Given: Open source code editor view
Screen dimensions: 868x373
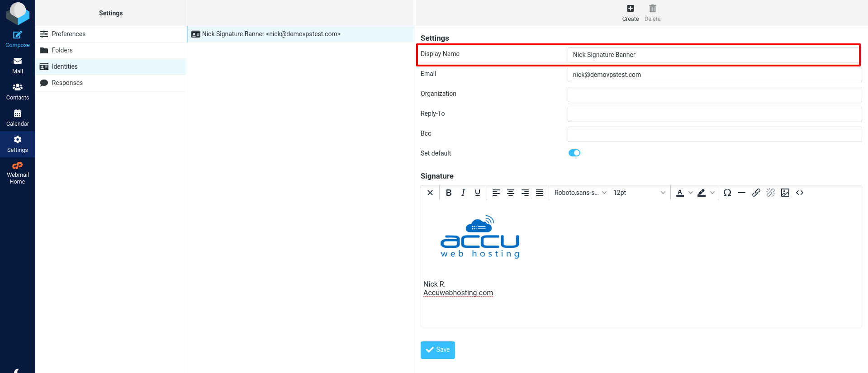Looking at the screenshot, I should pyautogui.click(x=800, y=193).
